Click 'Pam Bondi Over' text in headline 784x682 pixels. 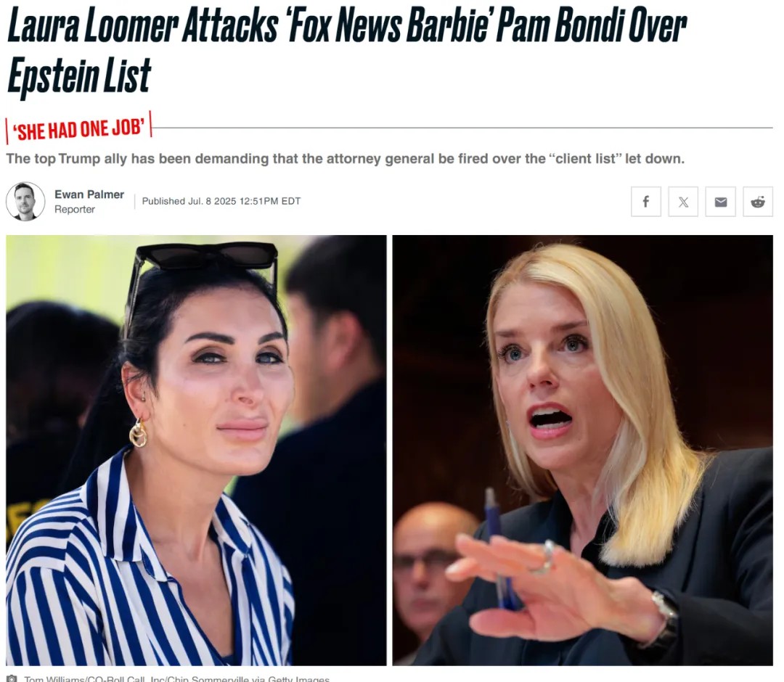click(592, 26)
